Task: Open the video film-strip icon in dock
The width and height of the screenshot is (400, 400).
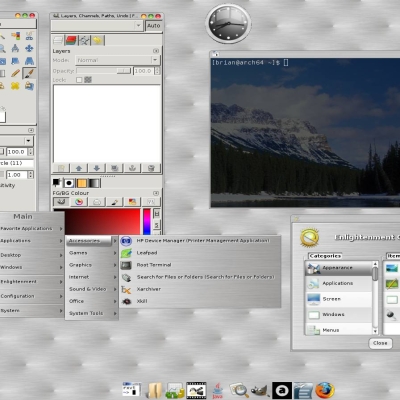Action: coord(196,390)
